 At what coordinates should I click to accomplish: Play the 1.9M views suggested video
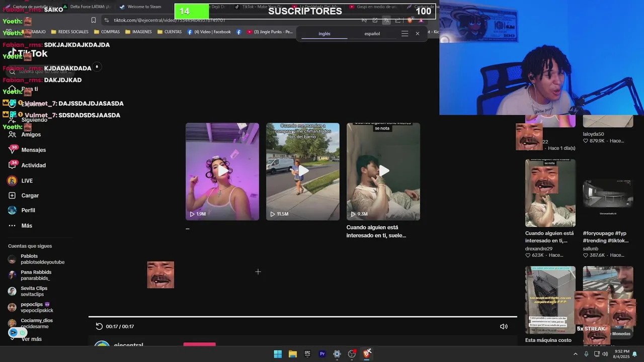point(222,171)
